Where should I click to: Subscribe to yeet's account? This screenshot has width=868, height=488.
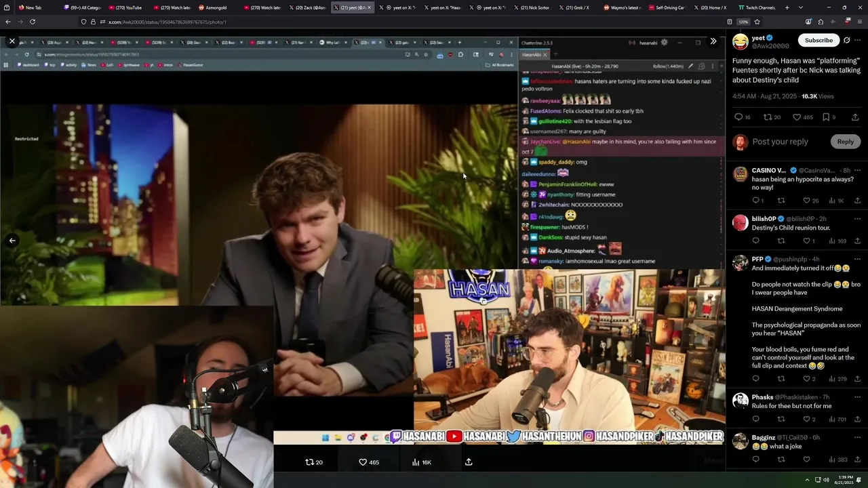coord(818,41)
